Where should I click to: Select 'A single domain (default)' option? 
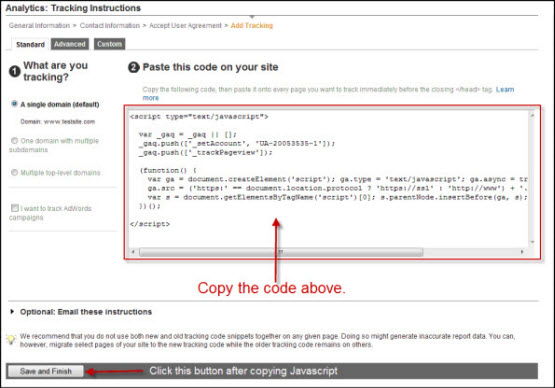click(15, 104)
